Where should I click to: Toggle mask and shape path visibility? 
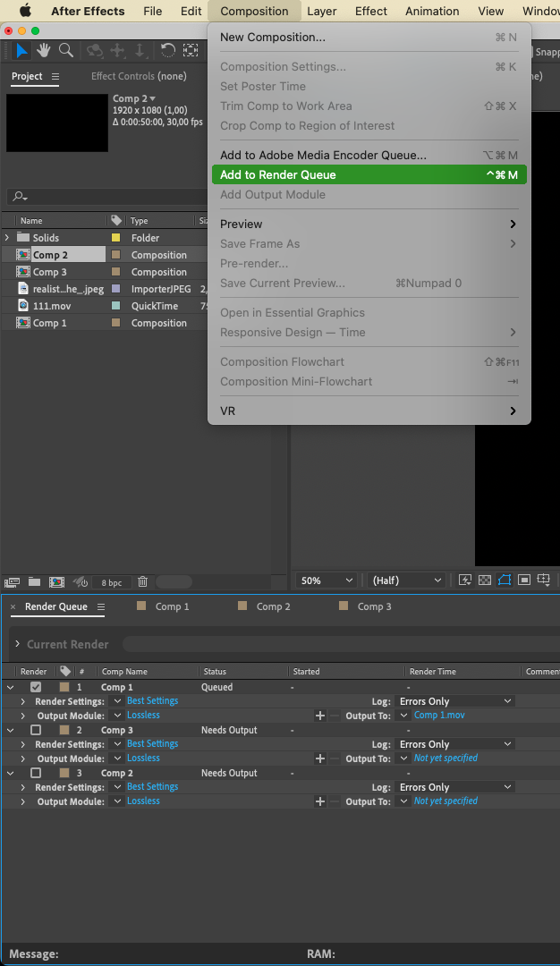point(505,580)
